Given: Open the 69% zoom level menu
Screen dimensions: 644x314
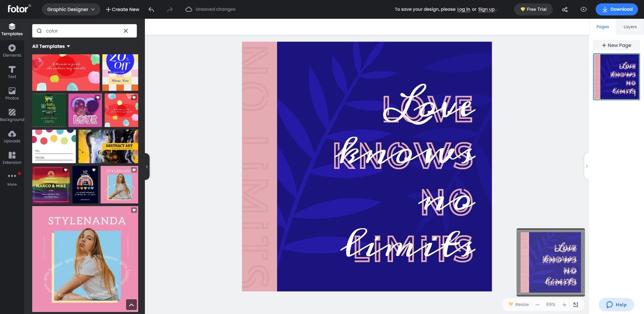Looking at the screenshot, I should [x=550, y=305].
